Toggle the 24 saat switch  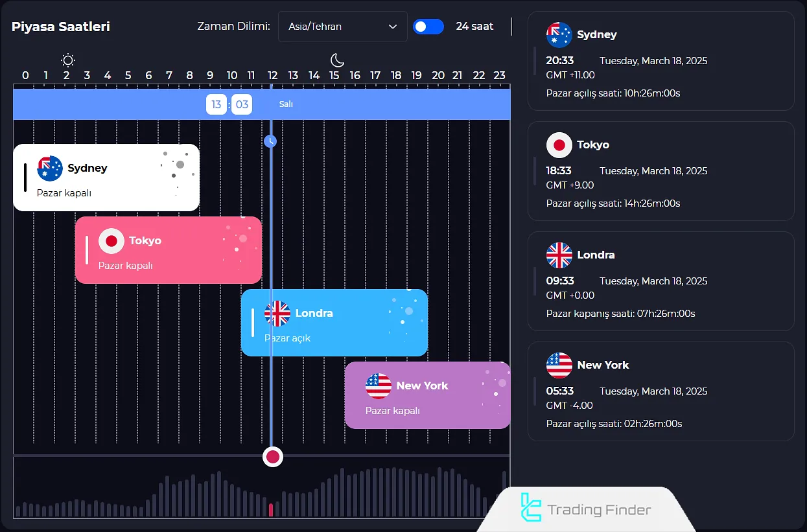pyautogui.click(x=428, y=27)
